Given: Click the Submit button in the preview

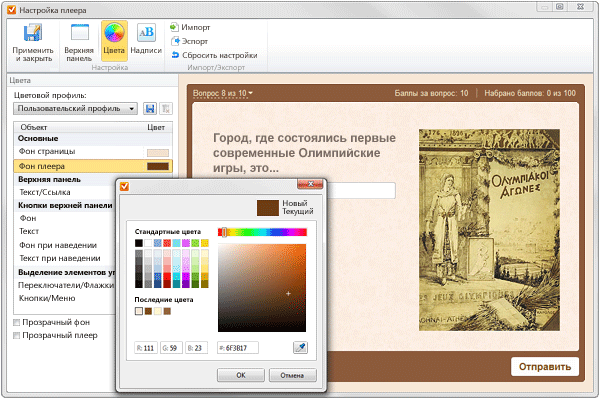Looking at the screenshot, I should pos(545,367).
